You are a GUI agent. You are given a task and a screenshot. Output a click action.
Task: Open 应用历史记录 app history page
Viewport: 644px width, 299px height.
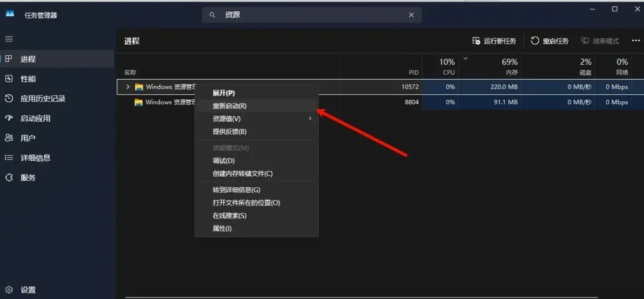(x=42, y=99)
